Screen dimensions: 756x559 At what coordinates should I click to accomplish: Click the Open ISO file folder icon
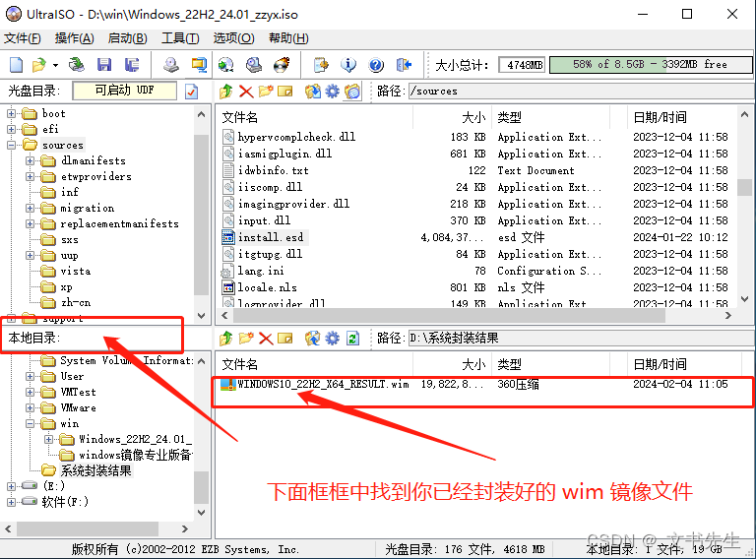[x=38, y=65]
